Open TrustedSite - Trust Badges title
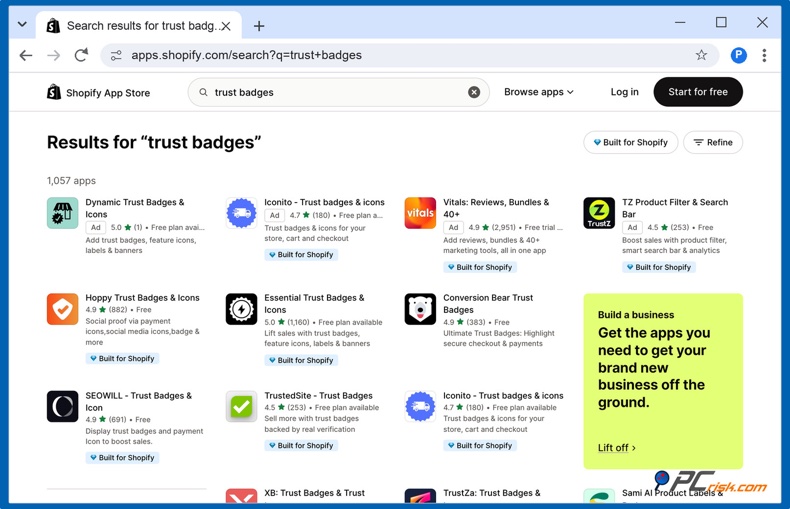Image resolution: width=790 pixels, height=509 pixels. point(318,396)
